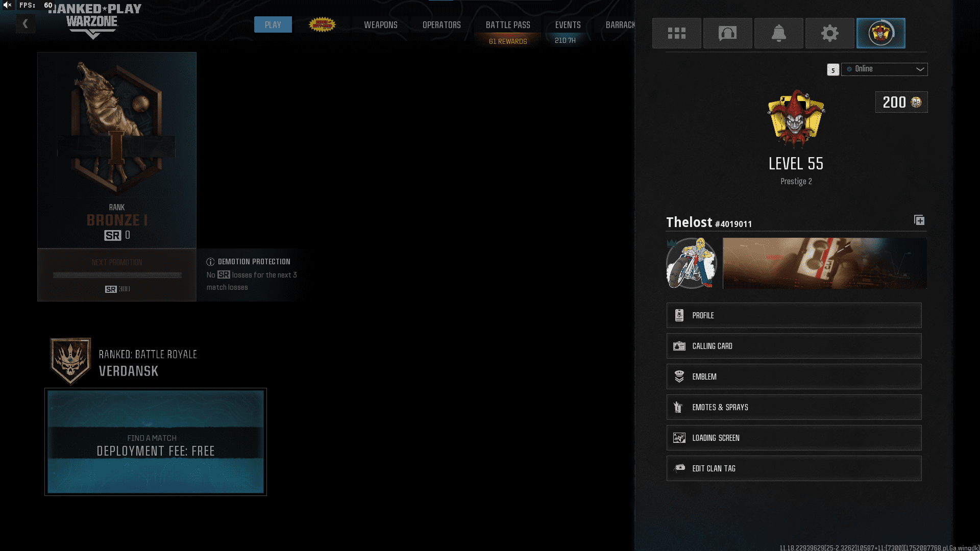Image resolution: width=980 pixels, height=551 pixels.
Task: Unmute game audio with the speaker icon
Action: (6, 5)
